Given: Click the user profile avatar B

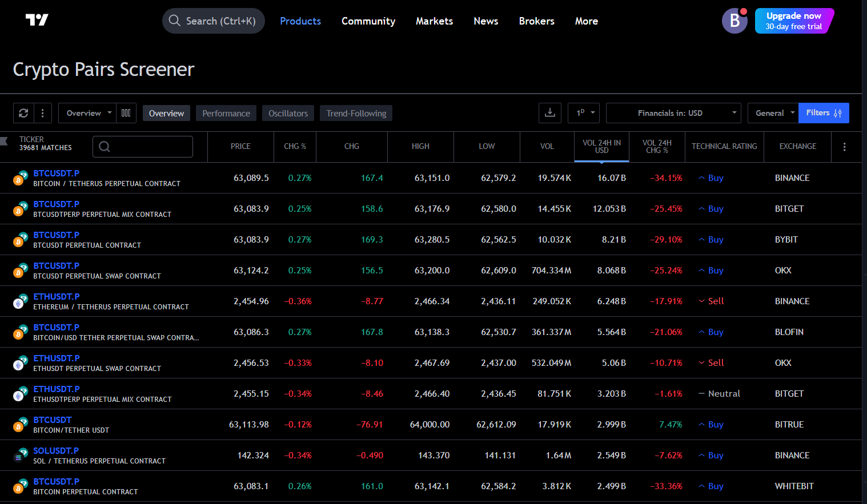Looking at the screenshot, I should 734,21.
